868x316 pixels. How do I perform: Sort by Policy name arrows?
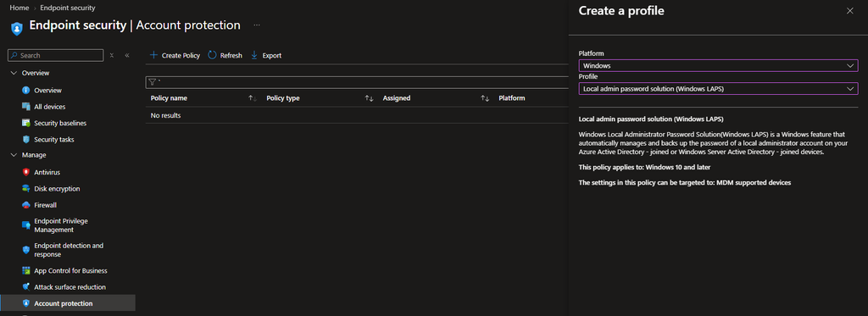[253, 98]
